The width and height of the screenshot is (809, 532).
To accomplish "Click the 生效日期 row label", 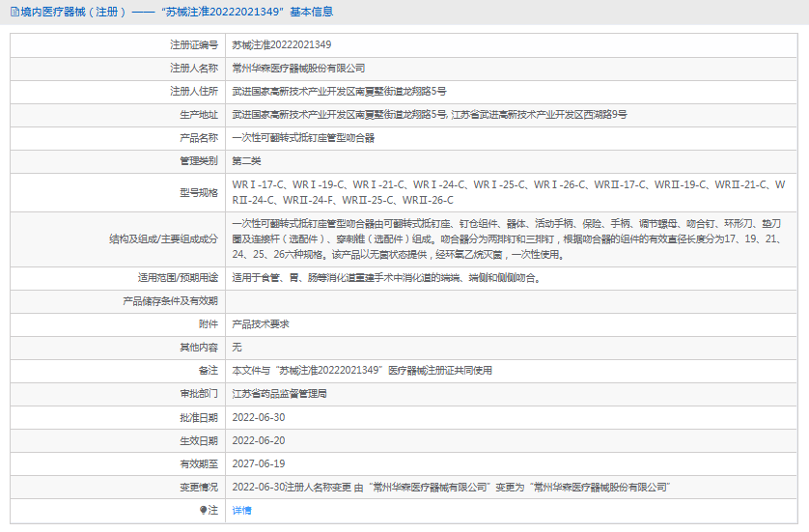I will (199, 440).
